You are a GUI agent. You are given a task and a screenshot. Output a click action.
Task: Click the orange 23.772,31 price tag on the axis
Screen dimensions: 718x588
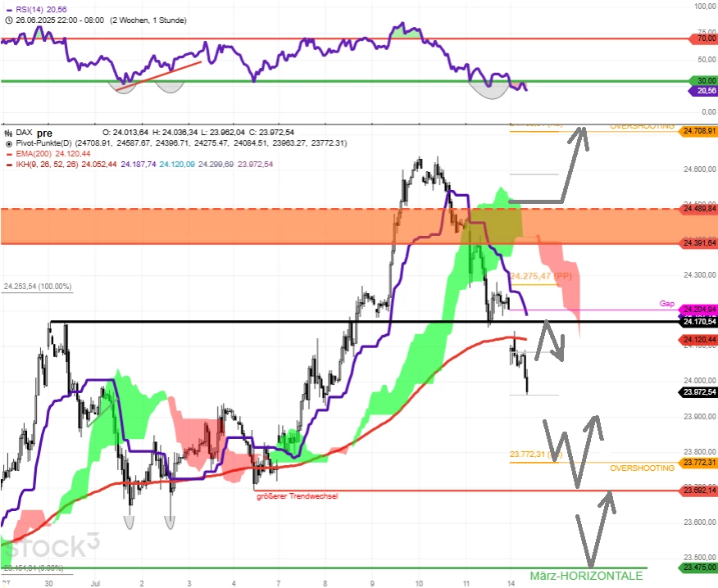(699, 463)
